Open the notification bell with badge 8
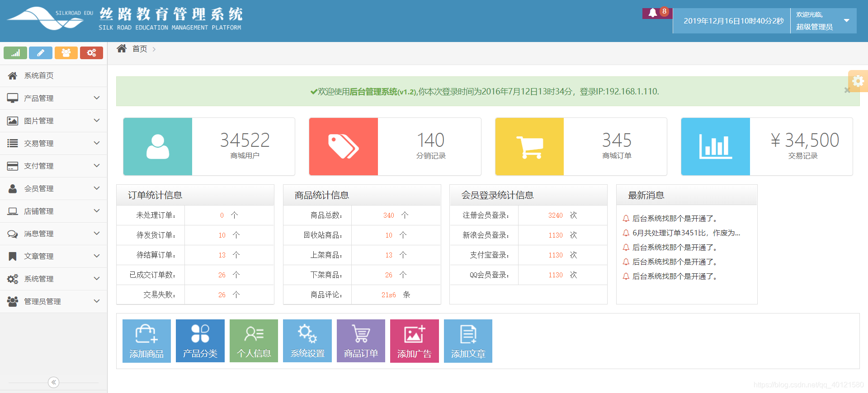The image size is (868, 393). pyautogui.click(x=657, y=13)
